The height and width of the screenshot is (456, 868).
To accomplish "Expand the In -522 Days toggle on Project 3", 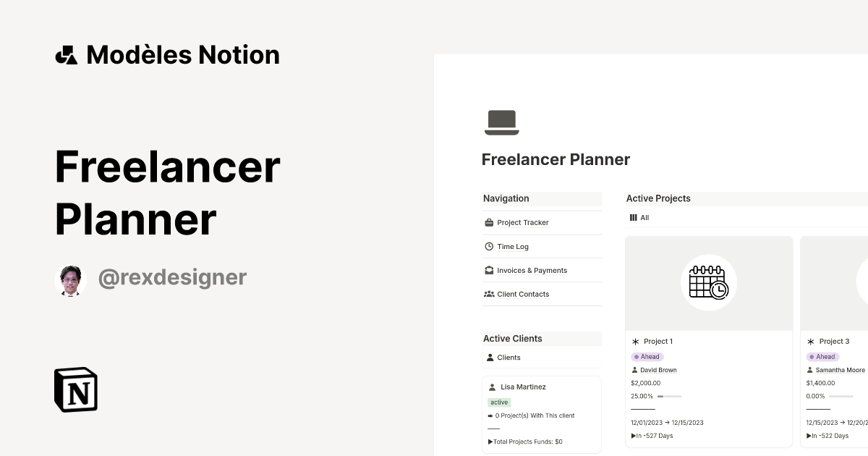I will point(808,436).
